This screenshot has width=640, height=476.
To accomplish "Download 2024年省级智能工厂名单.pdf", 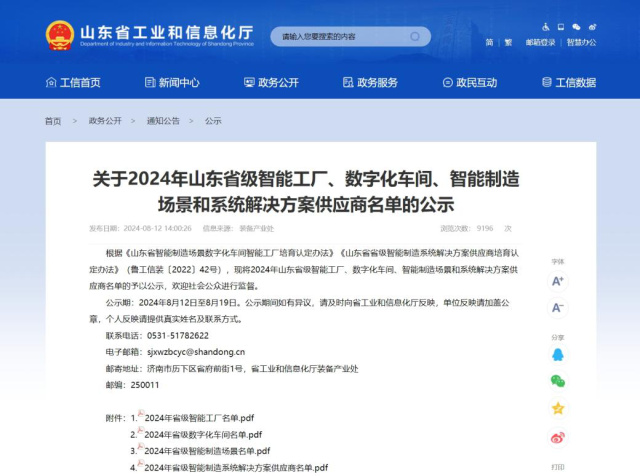I will (x=199, y=418).
